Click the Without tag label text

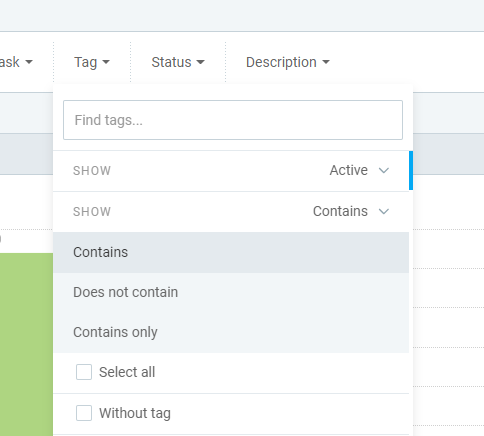(x=135, y=413)
